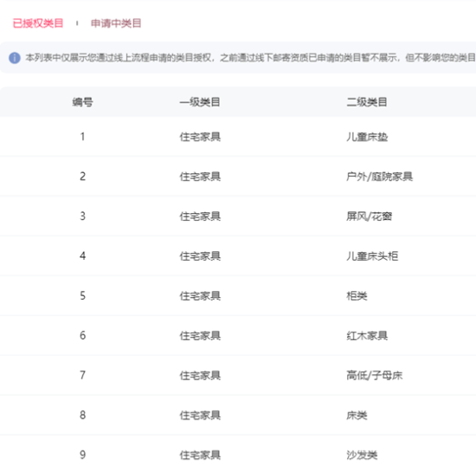Select the 儿童床垫 category cell
This screenshot has width=476, height=471.
pyautogui.click(x=367, y=137)
